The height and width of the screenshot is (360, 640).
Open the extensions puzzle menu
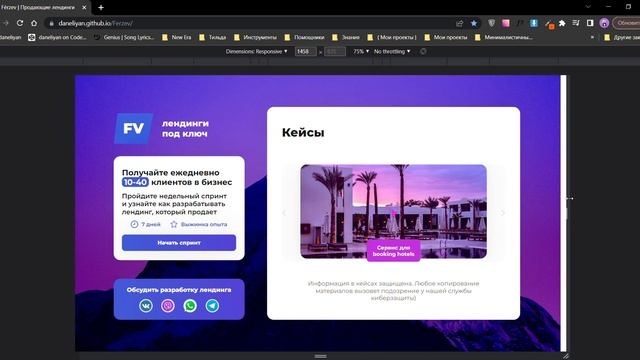point(562,23)
